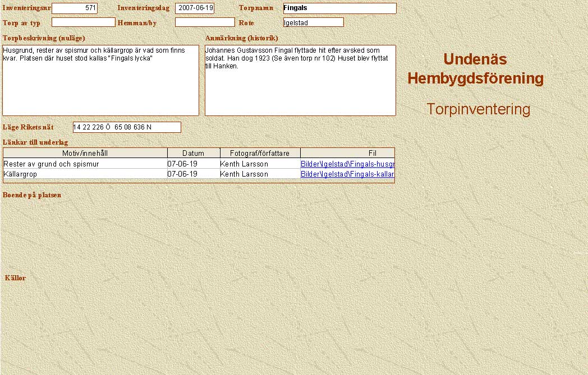Click the Inventeringsnr field showing 571
The image size is (588, 375).
pyautogui.click(x=75, y=8)
